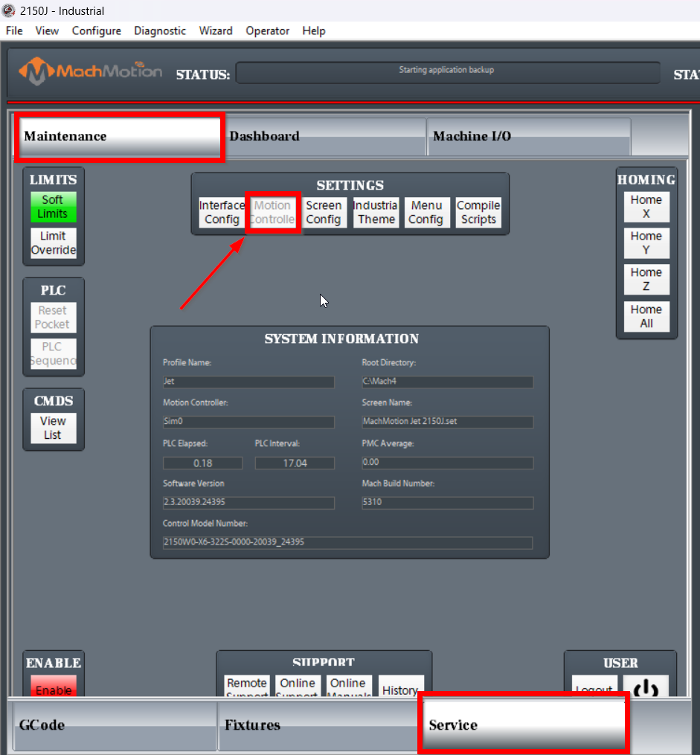700x755 pixels.
Task: Click the MachMotion logo
Action: [x=91, y=72]
